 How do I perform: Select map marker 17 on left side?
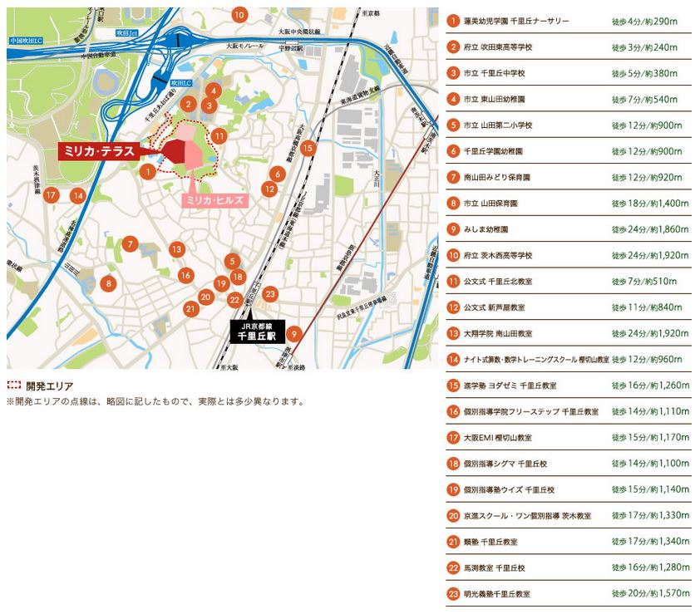coord(52,195)
